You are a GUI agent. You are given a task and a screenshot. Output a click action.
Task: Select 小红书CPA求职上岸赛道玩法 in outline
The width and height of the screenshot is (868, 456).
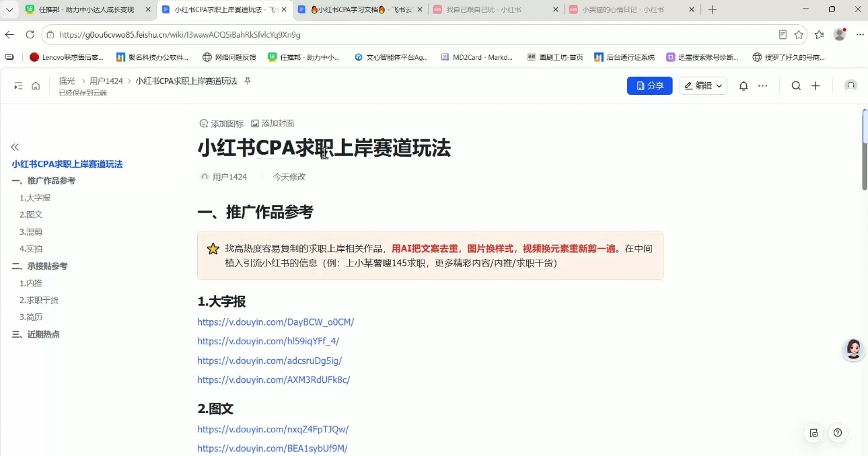67,164
